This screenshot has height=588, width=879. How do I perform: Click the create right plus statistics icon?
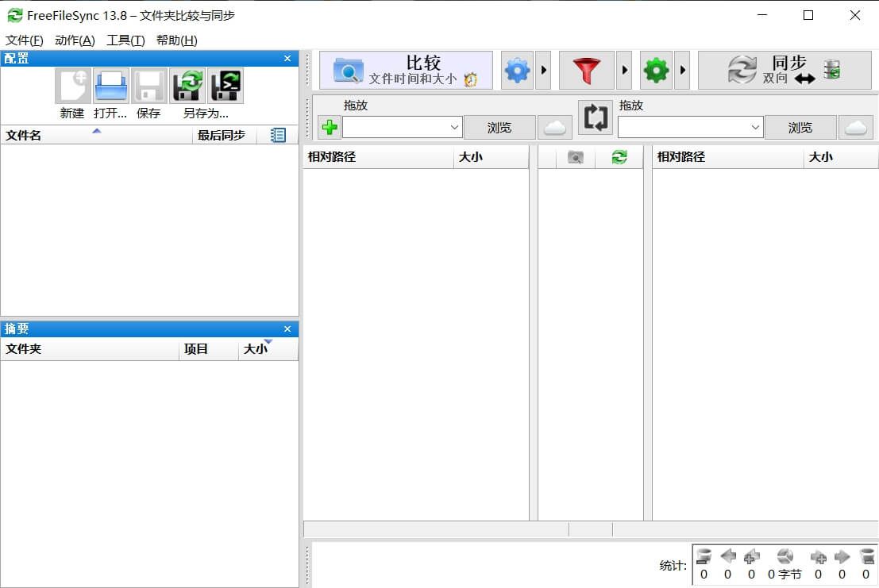[818, 556]
